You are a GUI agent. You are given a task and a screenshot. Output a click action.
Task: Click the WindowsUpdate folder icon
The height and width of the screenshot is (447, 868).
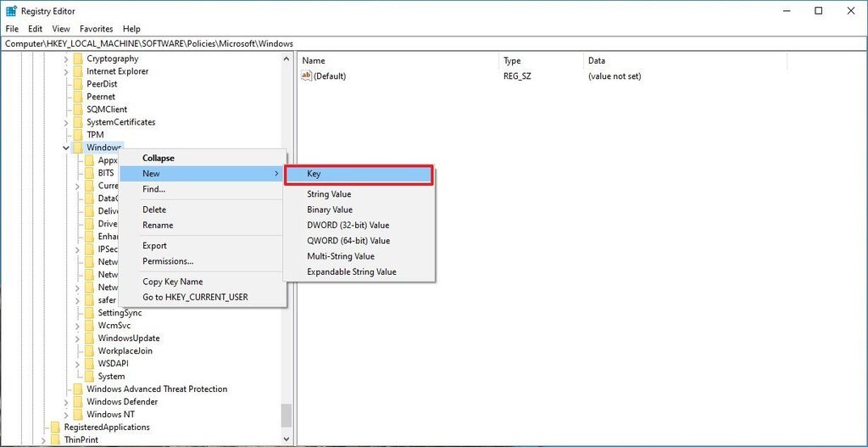(x=88, y=338)
